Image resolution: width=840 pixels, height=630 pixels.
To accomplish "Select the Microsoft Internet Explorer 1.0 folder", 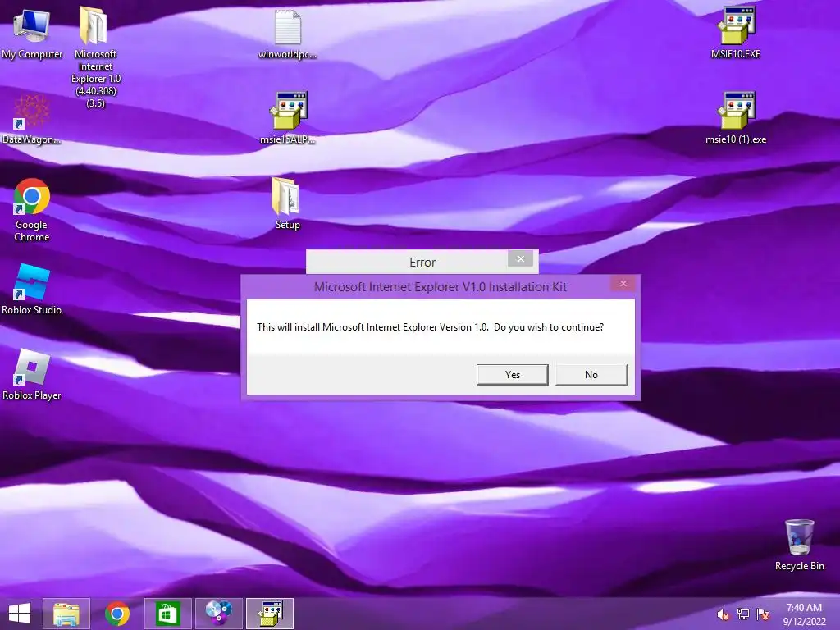I will coord(95,57).
